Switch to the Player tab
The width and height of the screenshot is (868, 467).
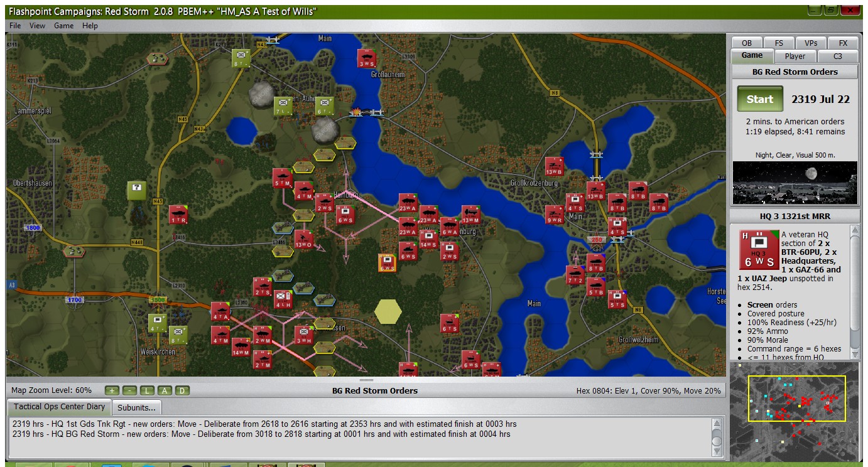(x=795, y=56)
